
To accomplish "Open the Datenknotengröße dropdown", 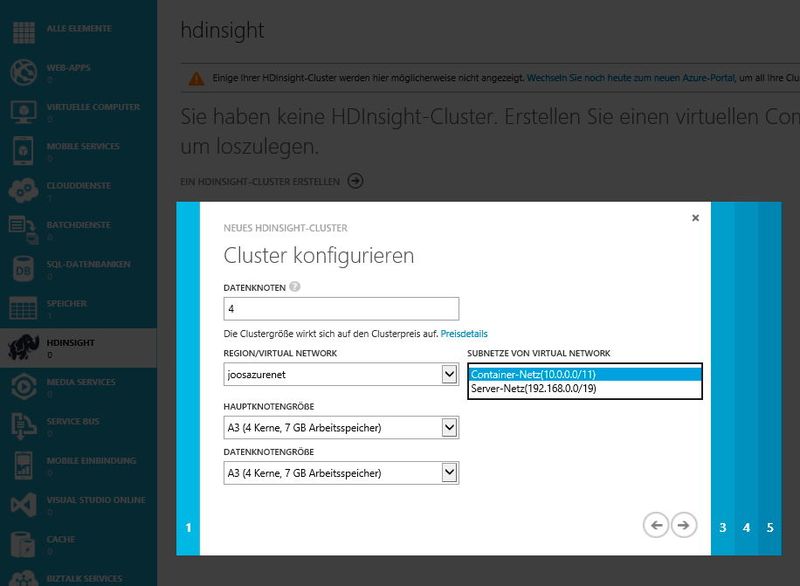I will click(x=448, y=471).
